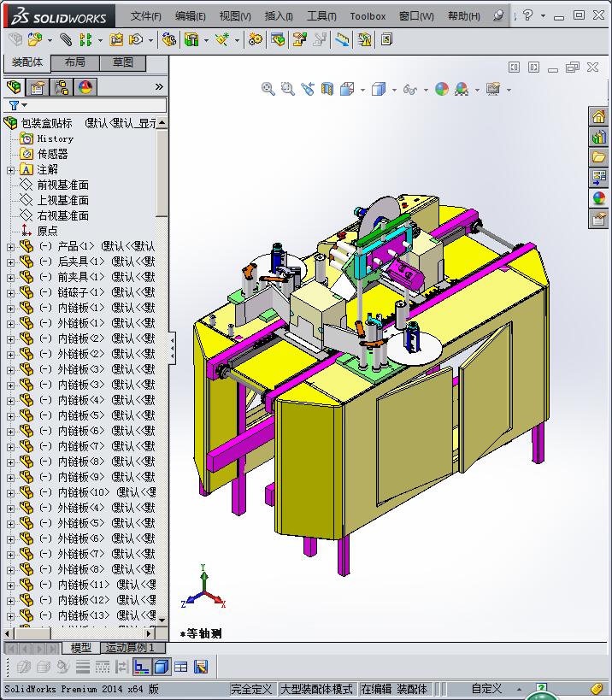This screenshot has width=612, height=700.
Task: Select the 传感器 tree item
Action: (x=53, y=155)
